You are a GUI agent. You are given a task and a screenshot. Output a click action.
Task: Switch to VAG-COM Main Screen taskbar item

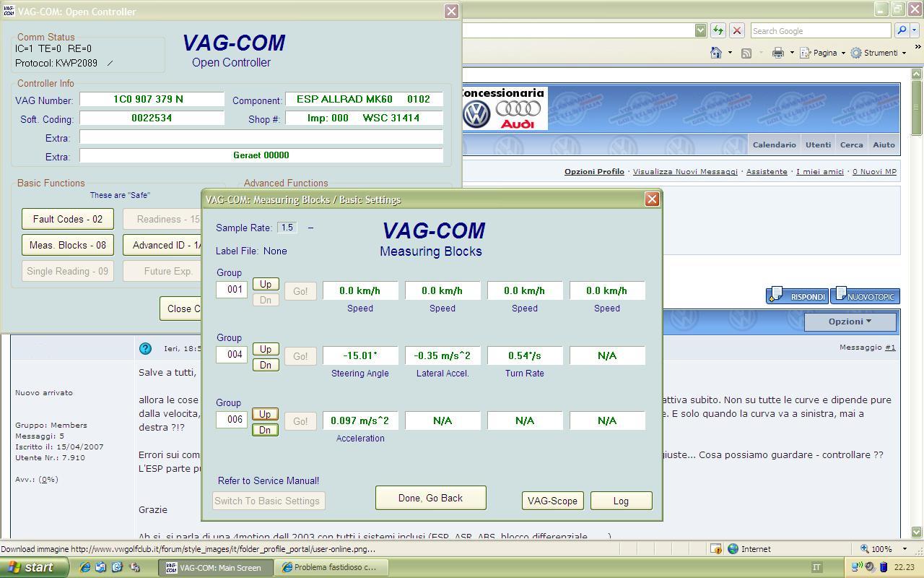216,567
